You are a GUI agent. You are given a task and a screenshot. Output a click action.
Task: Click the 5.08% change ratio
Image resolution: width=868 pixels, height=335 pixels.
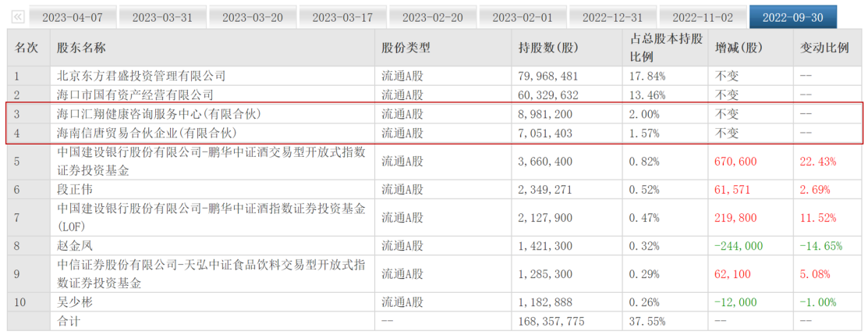tap(814, 275)
